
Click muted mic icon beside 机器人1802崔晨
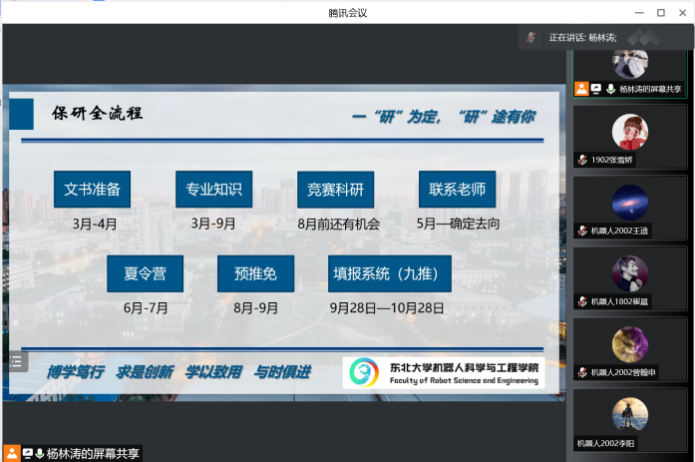(582, 300)
